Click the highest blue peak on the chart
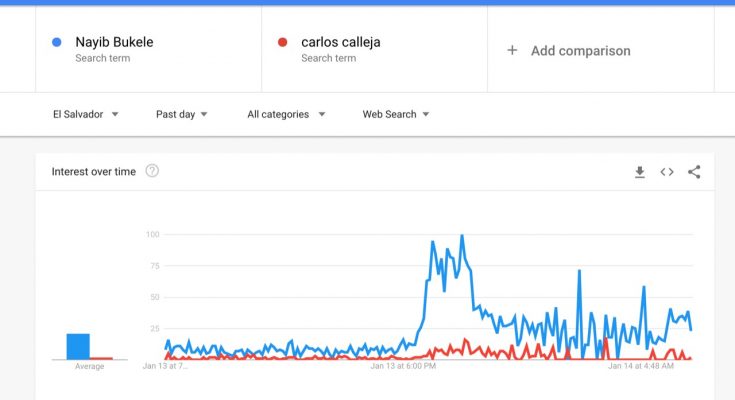 pyautogui.click(x=462, y=236)
